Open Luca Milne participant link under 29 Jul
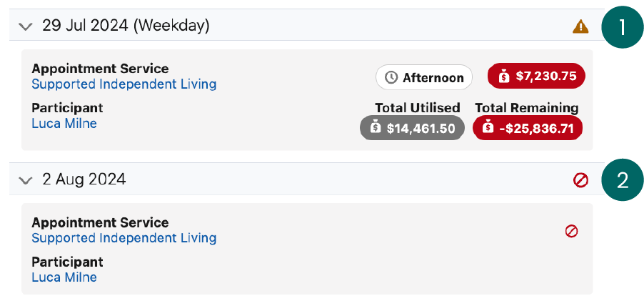644x306 pixels. pyautogui.click(x=64, y=124)
